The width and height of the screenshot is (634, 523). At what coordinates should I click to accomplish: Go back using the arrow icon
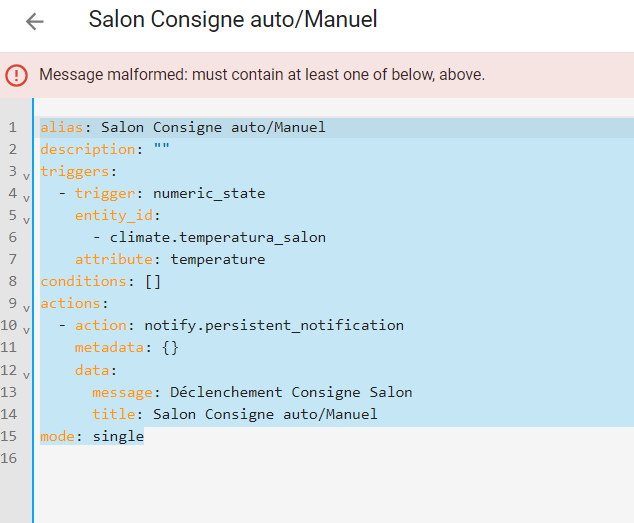[x=34, y=21]
